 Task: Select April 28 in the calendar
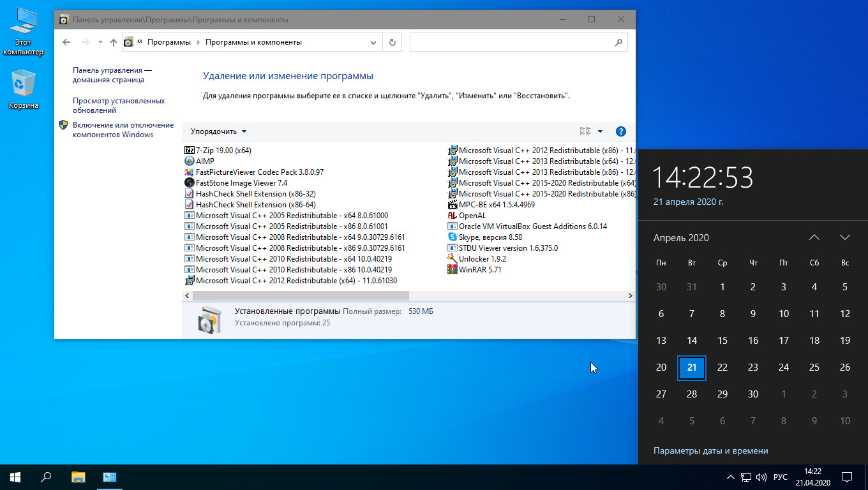click(692, 394)
